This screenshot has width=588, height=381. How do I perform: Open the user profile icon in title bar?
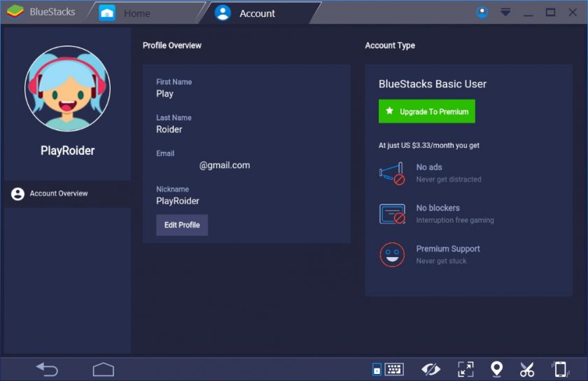pos(482,13)
